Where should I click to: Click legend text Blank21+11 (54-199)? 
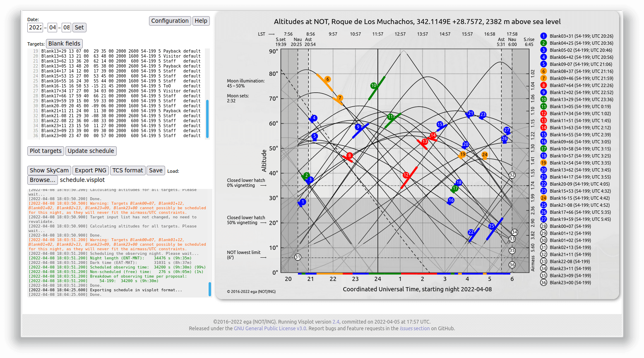click(570, 254)
